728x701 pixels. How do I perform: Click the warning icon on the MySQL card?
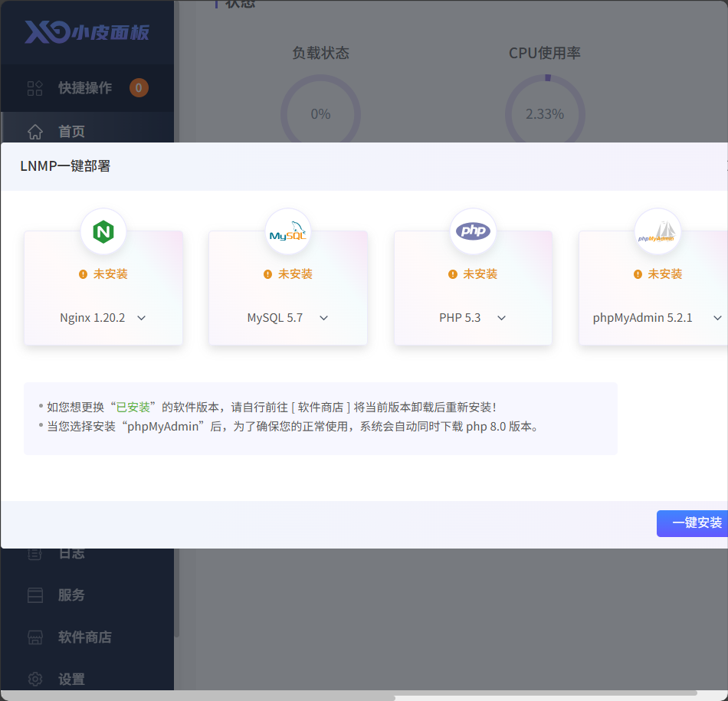click(x=267, y=274)
